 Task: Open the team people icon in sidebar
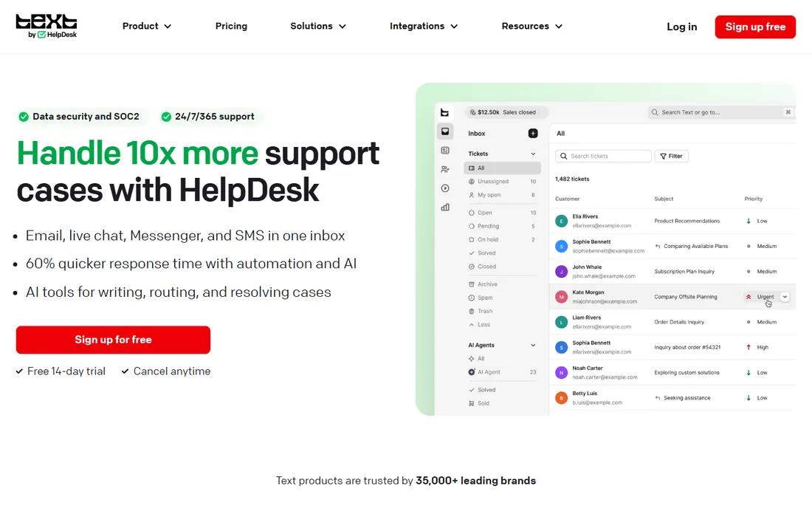pos(445,169)
